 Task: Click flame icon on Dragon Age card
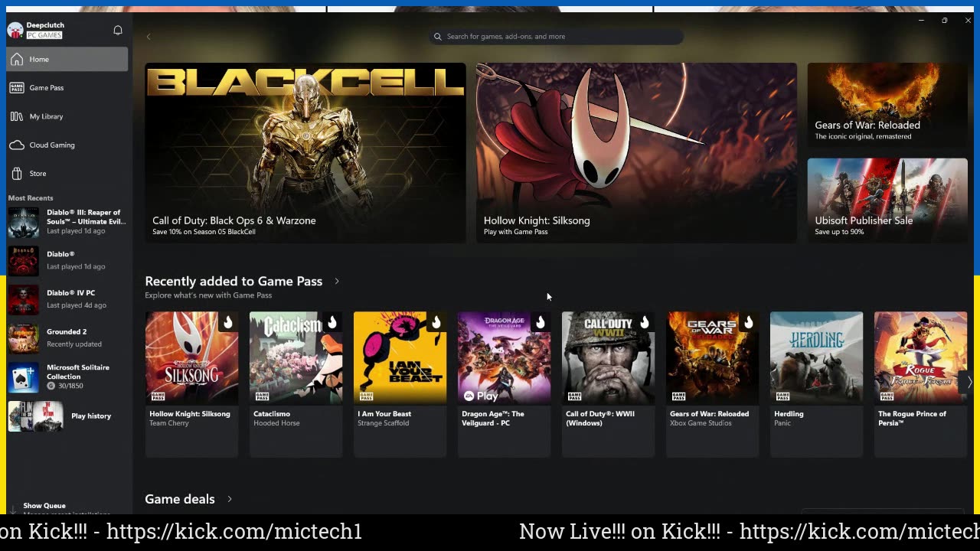540,323
